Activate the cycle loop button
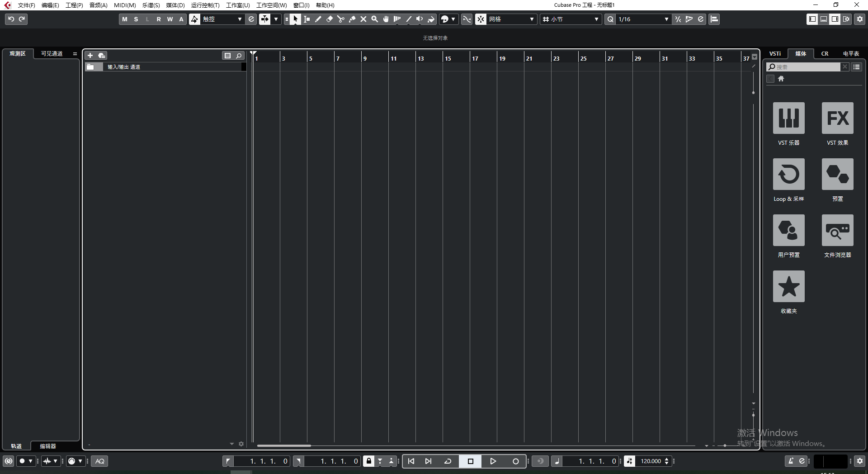The image size is (868, 474). click(448, 461)
